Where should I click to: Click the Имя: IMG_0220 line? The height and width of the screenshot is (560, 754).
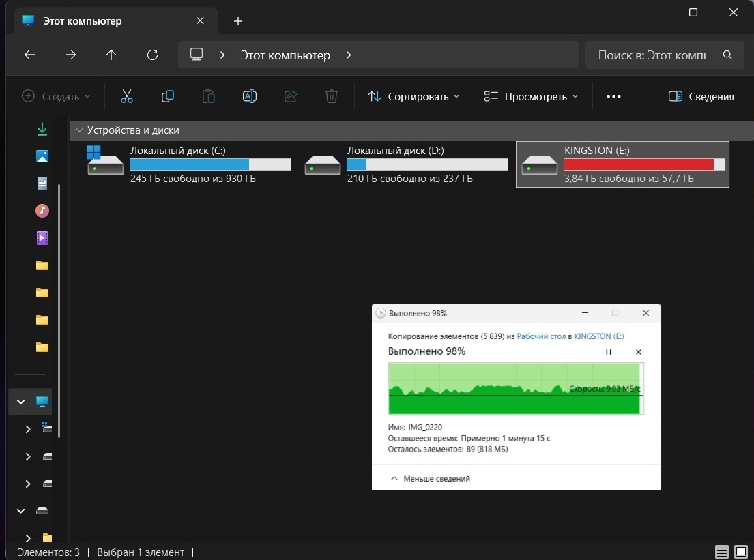point(415,427)
